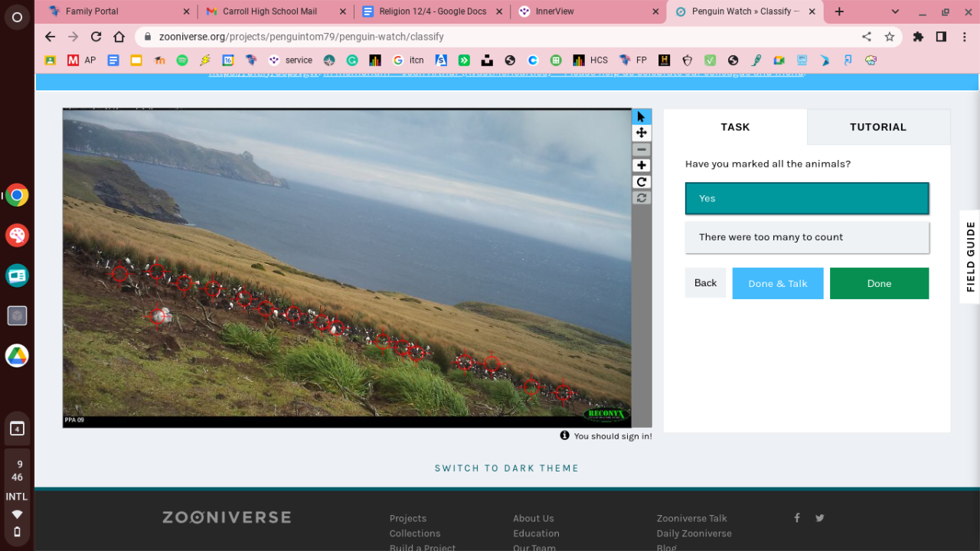
Task: Open the FP bookmark
Action: click(633, 60)
